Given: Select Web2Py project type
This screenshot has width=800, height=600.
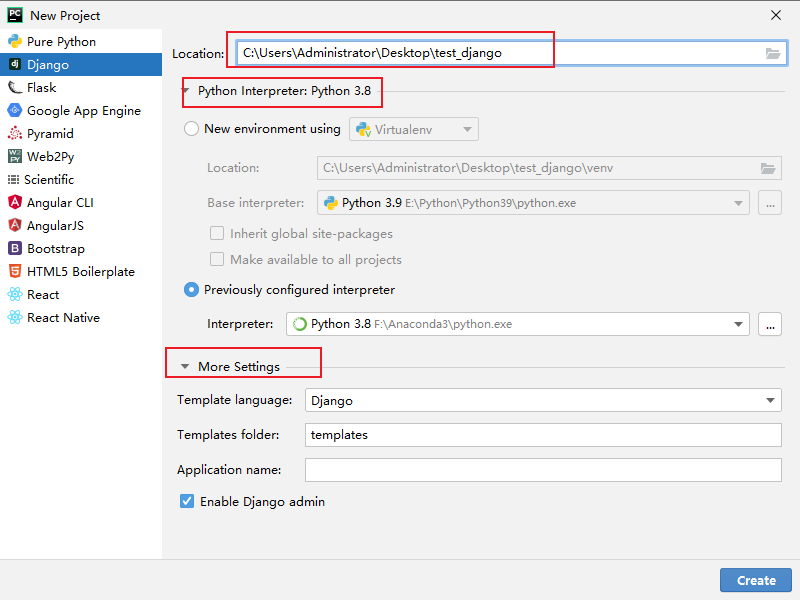Looking at the screenshot, I should [x=81, y=156].
